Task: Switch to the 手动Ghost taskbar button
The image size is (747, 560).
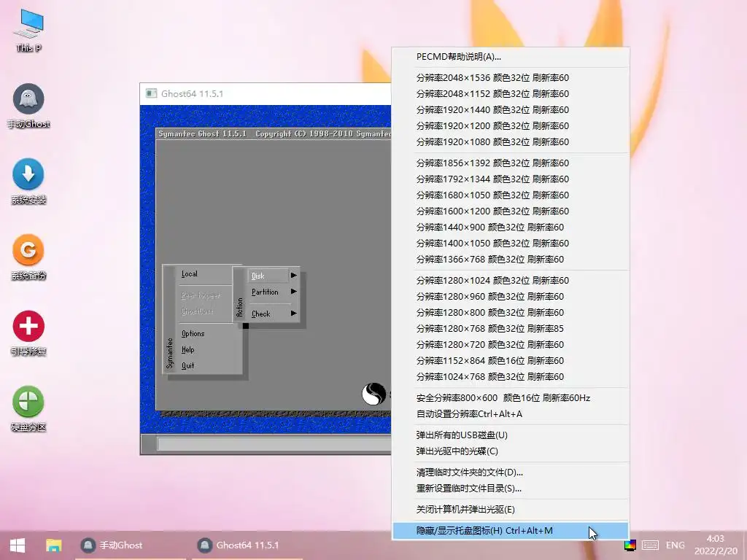Action: 131,545
